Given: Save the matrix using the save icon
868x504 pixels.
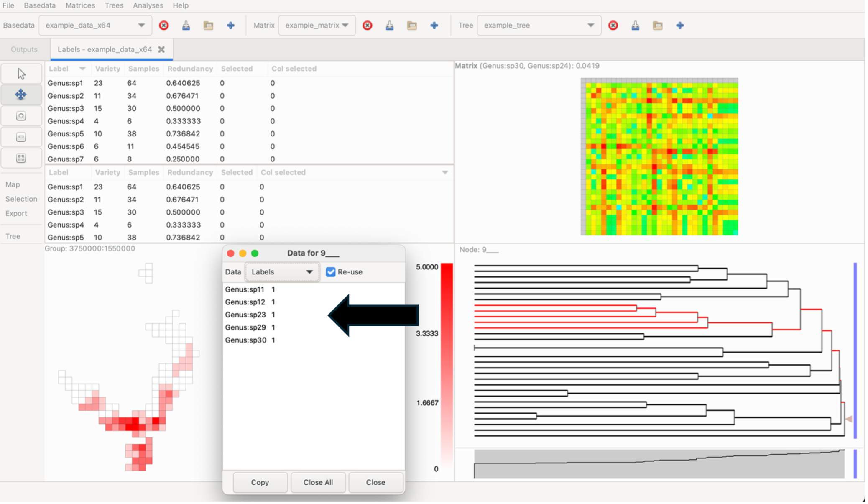Looking at the screenshot, I should point(389,26).
